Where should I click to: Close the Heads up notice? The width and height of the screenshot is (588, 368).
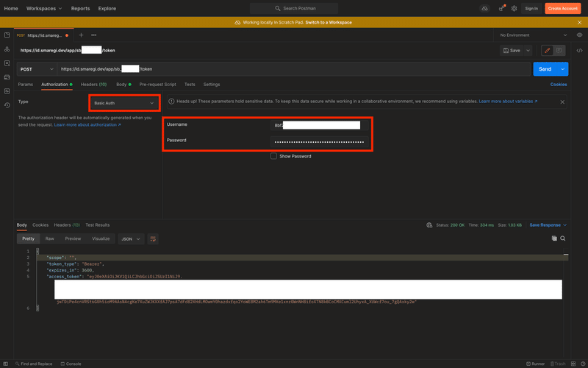[562, 102]
